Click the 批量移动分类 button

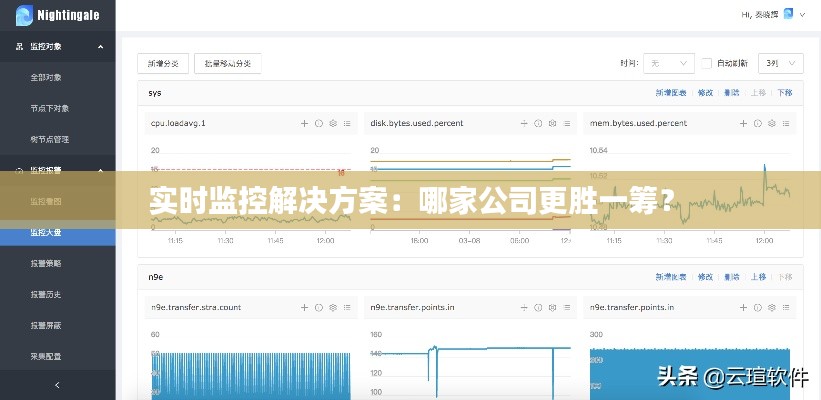228,63
